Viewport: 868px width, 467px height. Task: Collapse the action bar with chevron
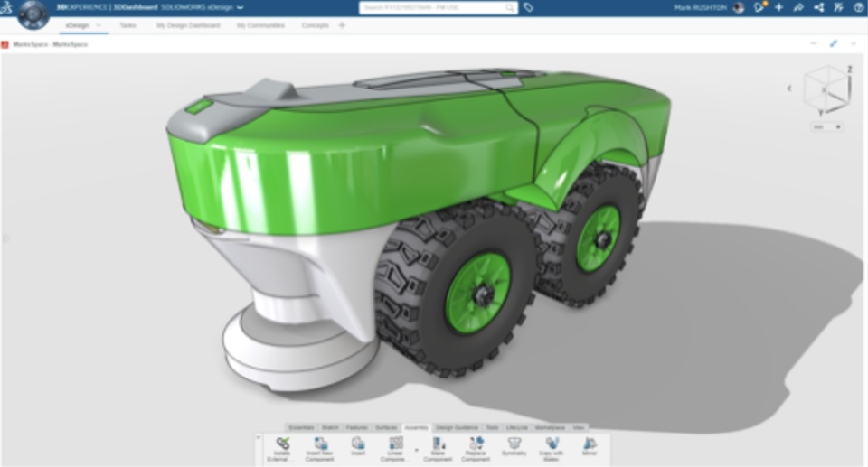(x=258, y=438)
